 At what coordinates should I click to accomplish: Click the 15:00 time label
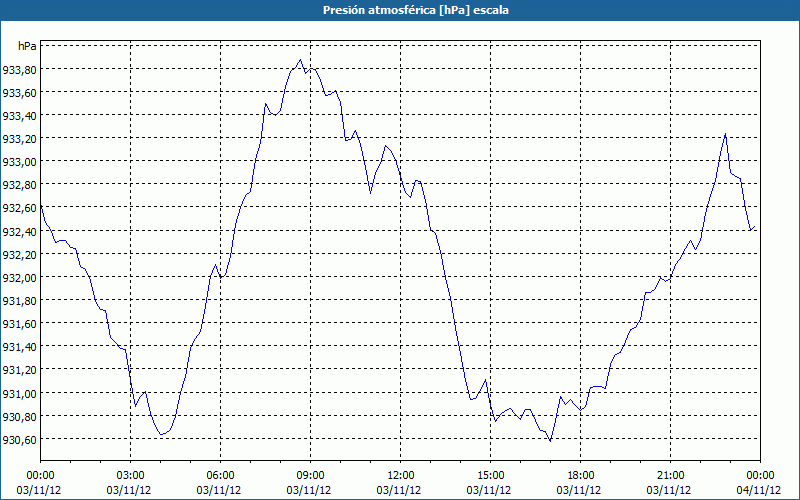pos(490,476)
